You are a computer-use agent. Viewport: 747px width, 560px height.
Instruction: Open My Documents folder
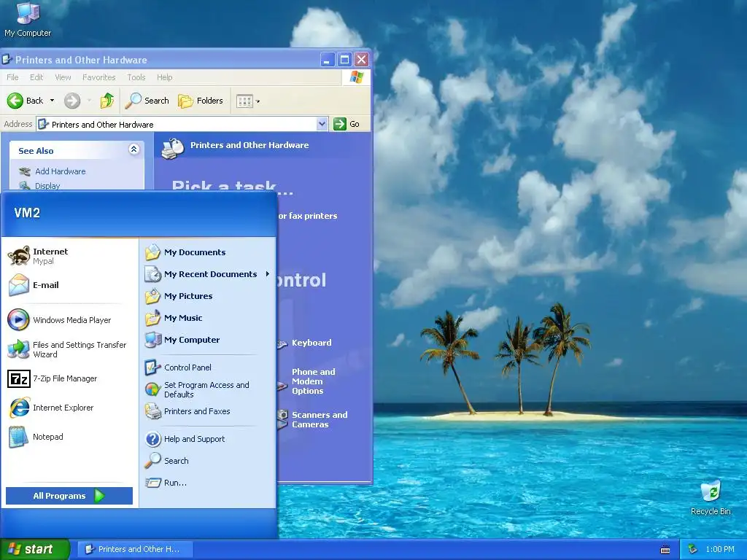[208, 252]
